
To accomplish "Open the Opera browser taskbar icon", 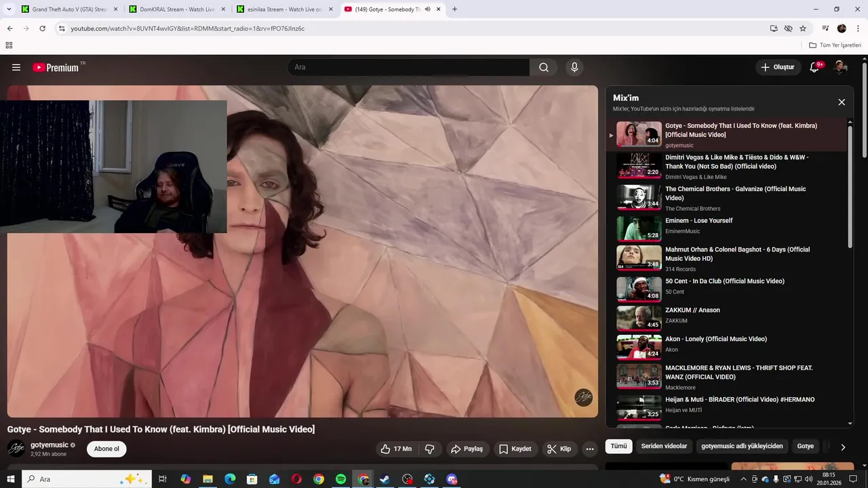I will click(x=296, y=479).
